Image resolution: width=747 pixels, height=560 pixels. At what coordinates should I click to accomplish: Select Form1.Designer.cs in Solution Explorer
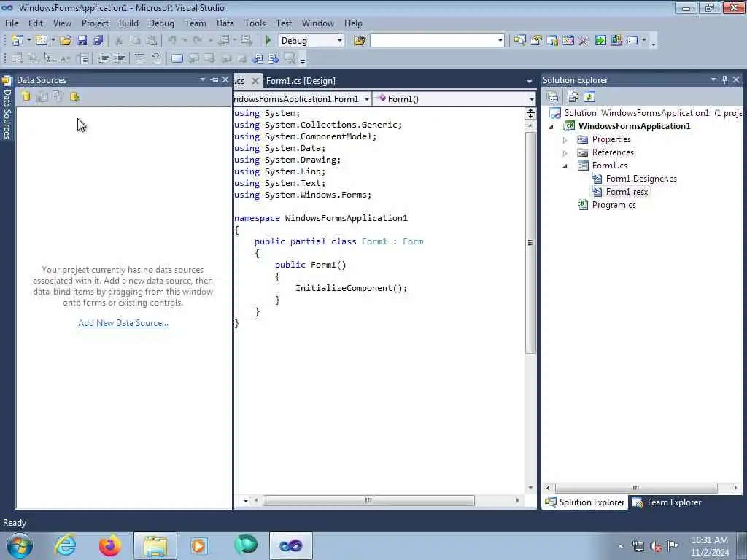pos(641,179)
